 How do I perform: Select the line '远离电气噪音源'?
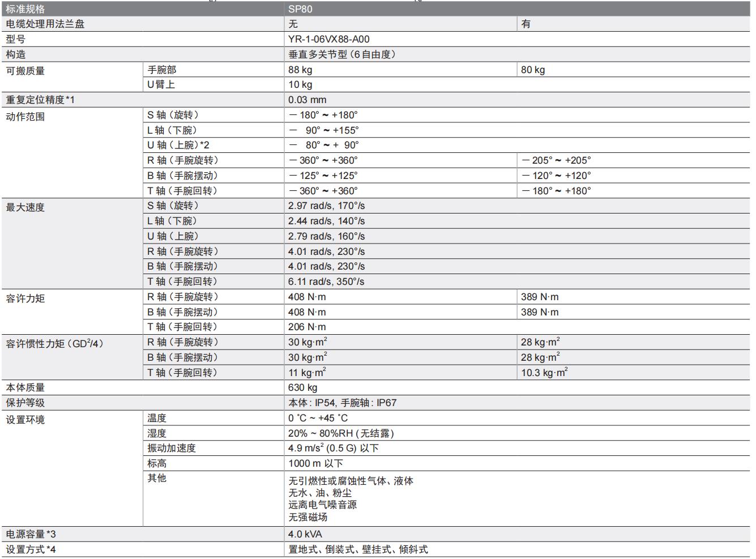click(x=323, y=505)
